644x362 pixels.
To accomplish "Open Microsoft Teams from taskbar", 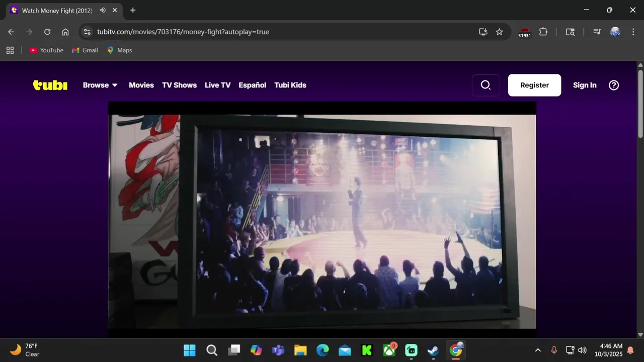I will pyautogui.click(x=278, y=350).
